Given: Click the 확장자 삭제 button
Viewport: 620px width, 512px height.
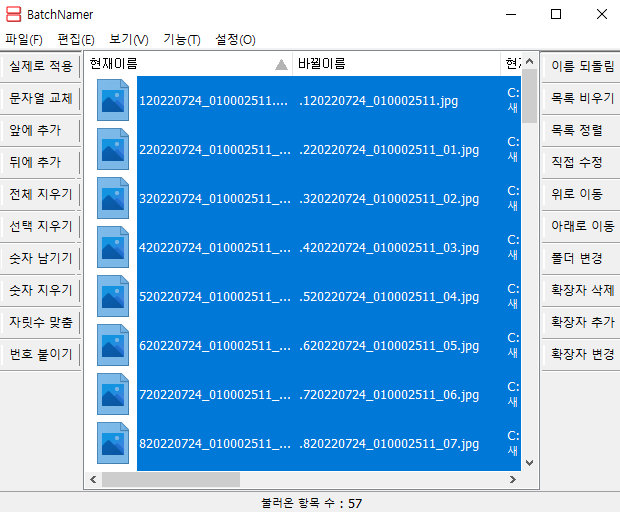Looking at the screenshot, I should click(582, 290).
